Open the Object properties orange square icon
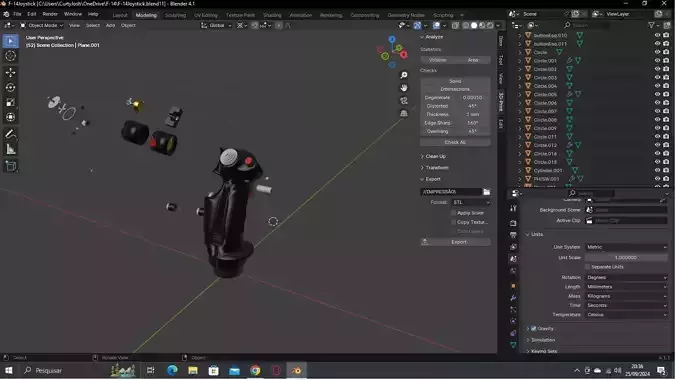The width and height of the screenshot is (676, 380). (513, 286)
